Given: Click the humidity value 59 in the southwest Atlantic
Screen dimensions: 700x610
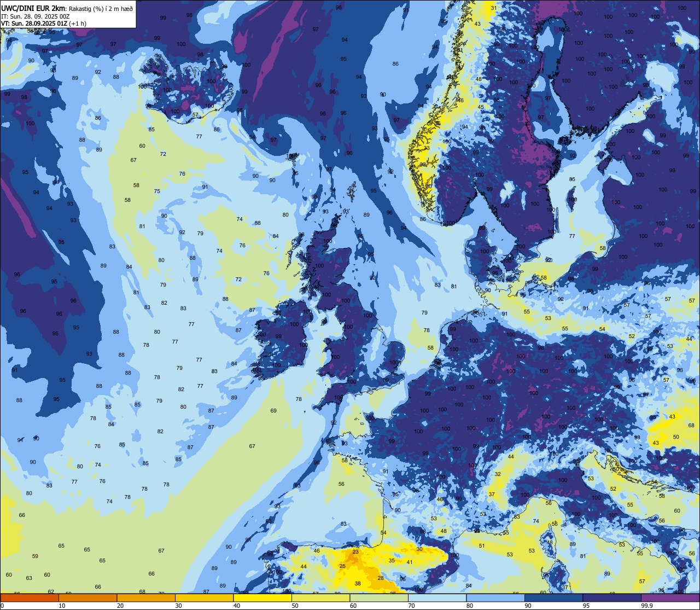Looking at the screenshot, I should [35, 556].
